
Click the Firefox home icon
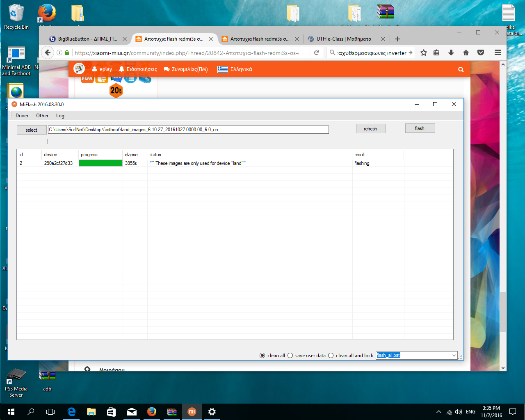(x=466, y=52)
